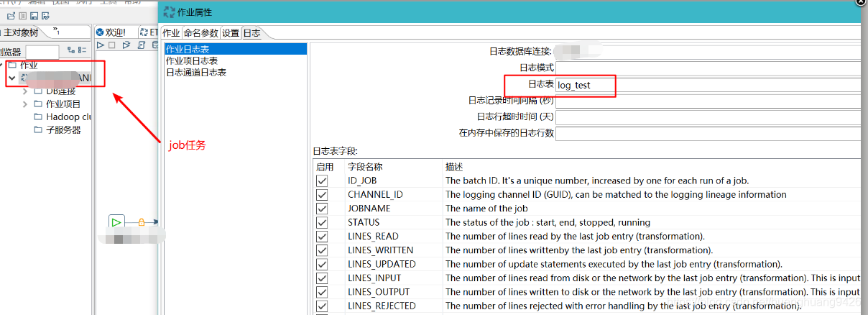Toggle the LINES_OUTPUT field checkbox

322,292
